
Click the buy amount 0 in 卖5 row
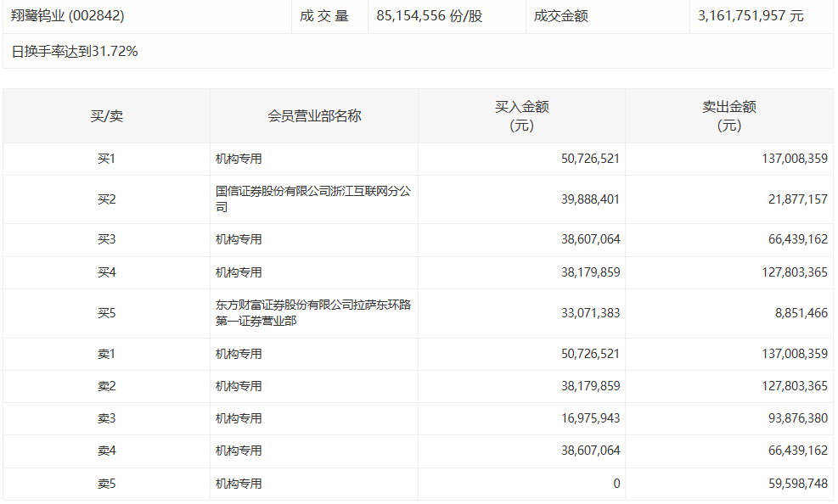[617, 483]
